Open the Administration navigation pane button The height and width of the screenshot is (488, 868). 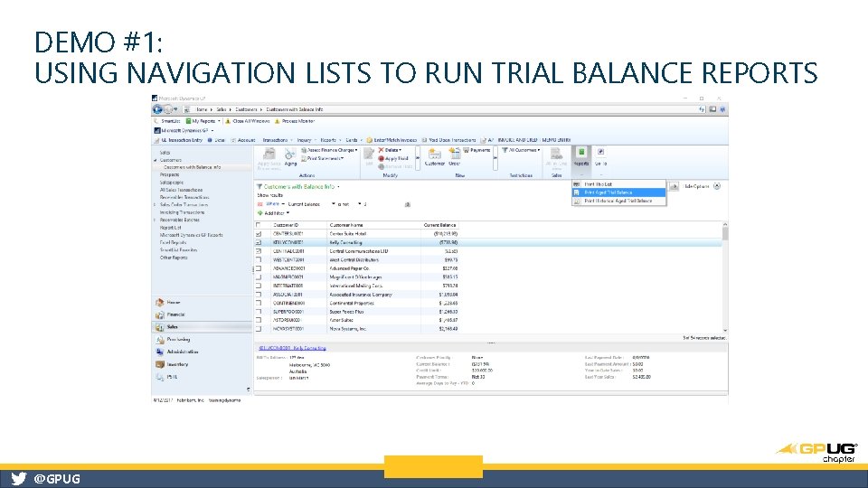202,352
